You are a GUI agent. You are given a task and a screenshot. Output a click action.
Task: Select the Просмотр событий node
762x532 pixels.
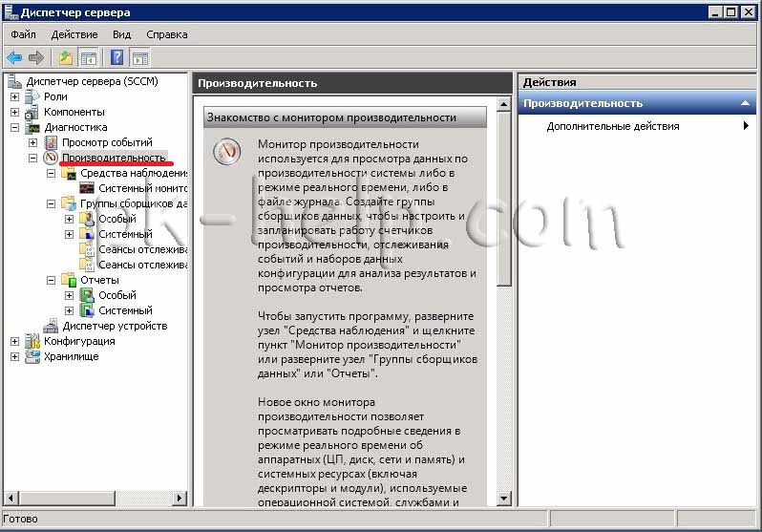click(107, 142)
